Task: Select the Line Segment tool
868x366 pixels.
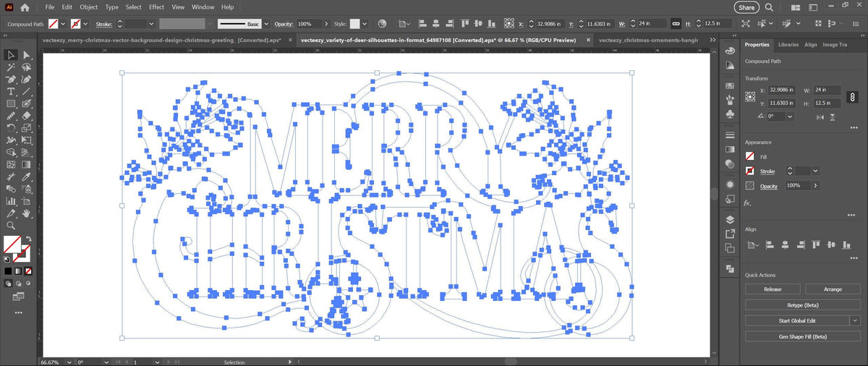Action: pos(27,92)
